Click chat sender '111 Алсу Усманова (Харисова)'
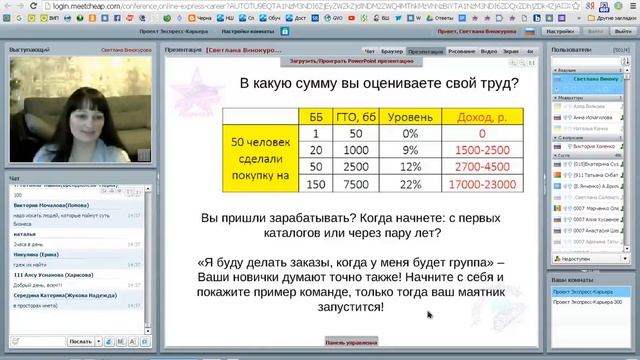The height and width of the screenshot is (360, 640). (x=53, y=275)
